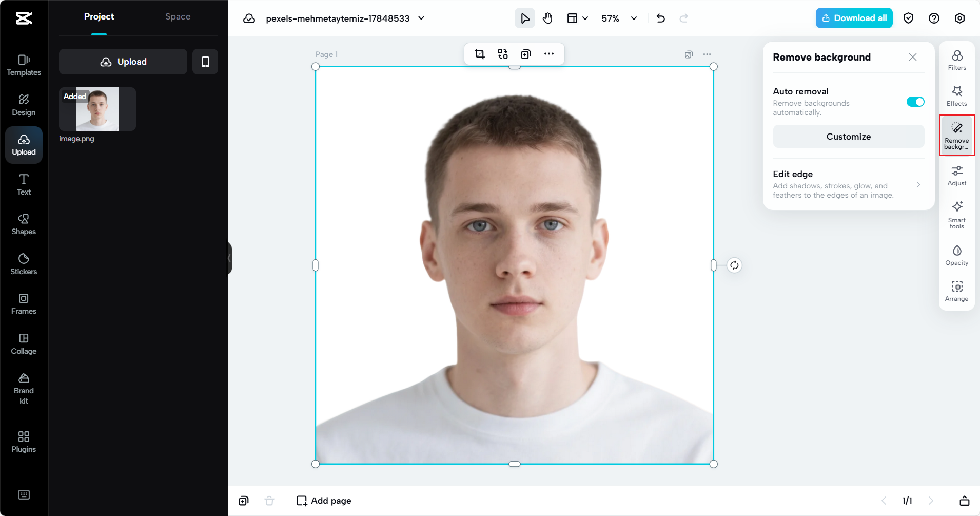Click the rotate handle beside the image

coord(734,265)
